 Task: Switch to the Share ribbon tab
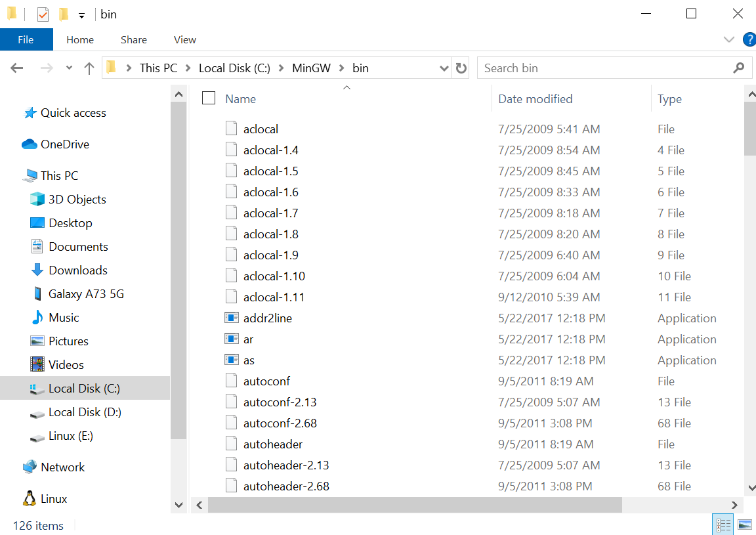134,39
